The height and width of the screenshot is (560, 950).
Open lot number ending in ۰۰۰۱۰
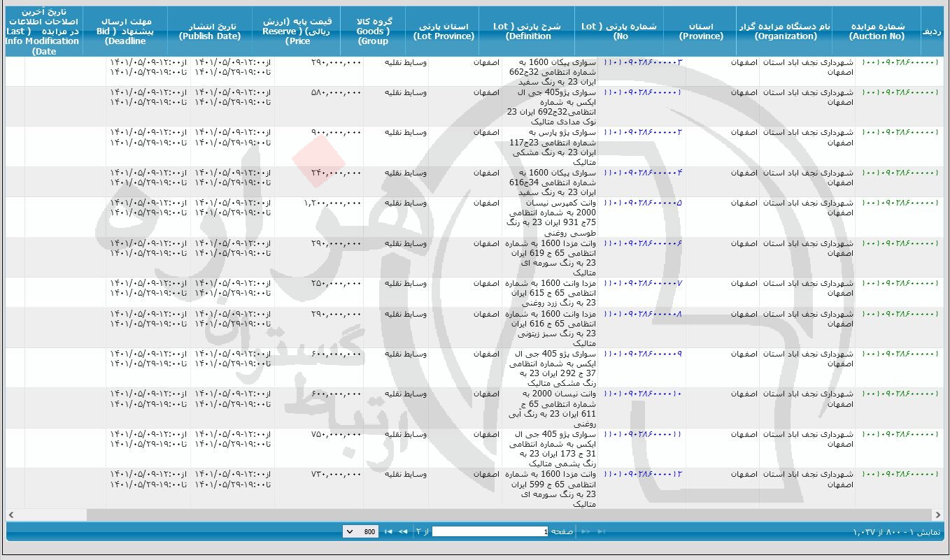click(x=642, y=394)
